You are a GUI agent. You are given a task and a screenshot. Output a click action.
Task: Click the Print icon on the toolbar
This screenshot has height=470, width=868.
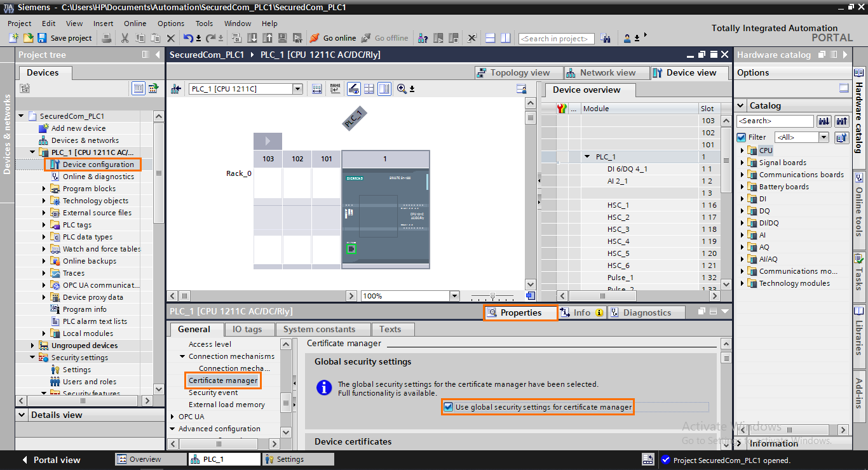coord(106,38)
